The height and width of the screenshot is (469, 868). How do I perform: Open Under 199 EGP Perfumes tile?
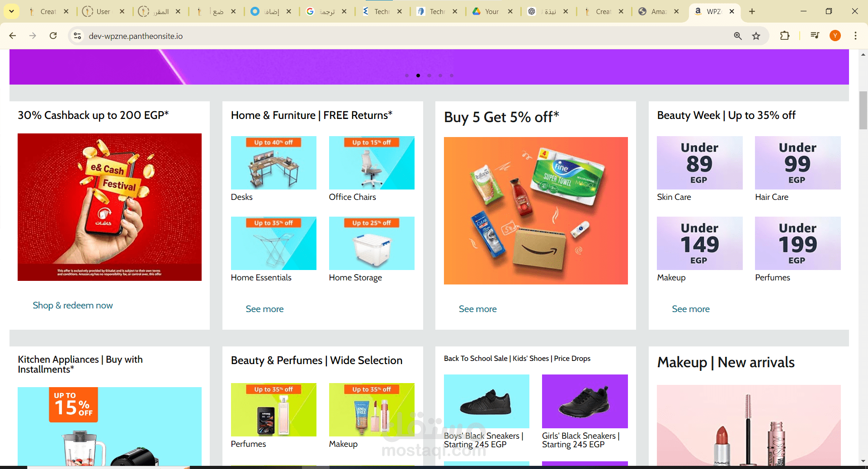(798, 243)
